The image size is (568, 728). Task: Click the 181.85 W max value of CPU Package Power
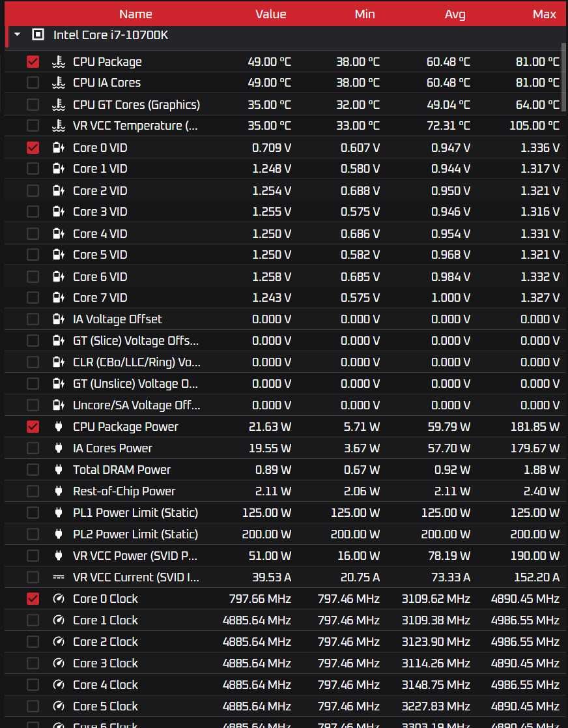[x=535, y=427]
